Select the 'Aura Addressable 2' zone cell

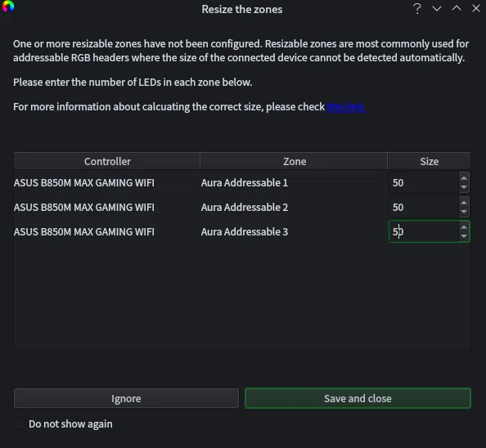pyautogui.click(x=294, y=207)
